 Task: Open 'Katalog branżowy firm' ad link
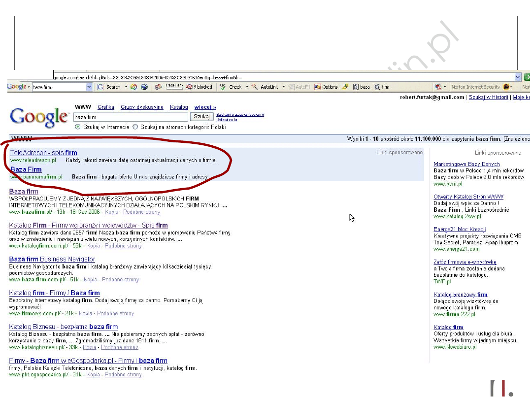461,295
